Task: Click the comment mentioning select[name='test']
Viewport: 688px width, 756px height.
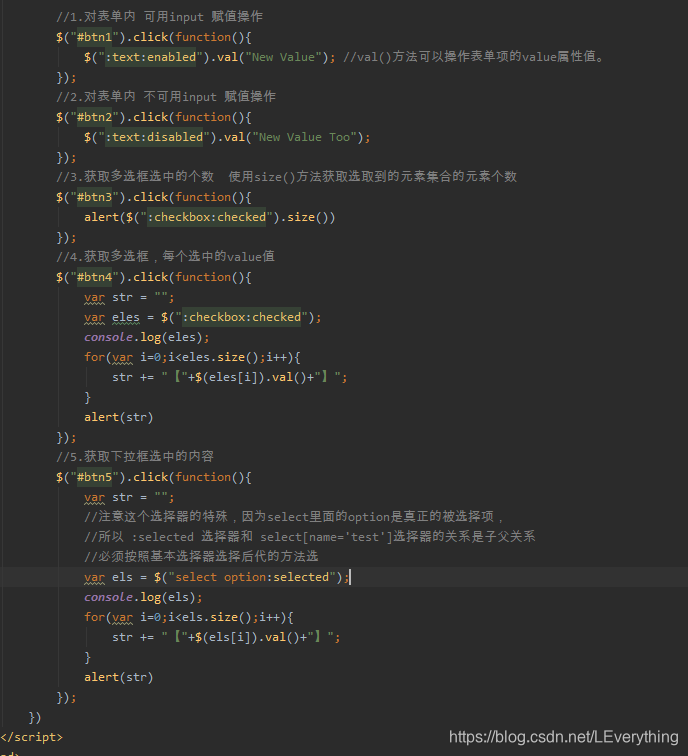Action: point(310,537)
